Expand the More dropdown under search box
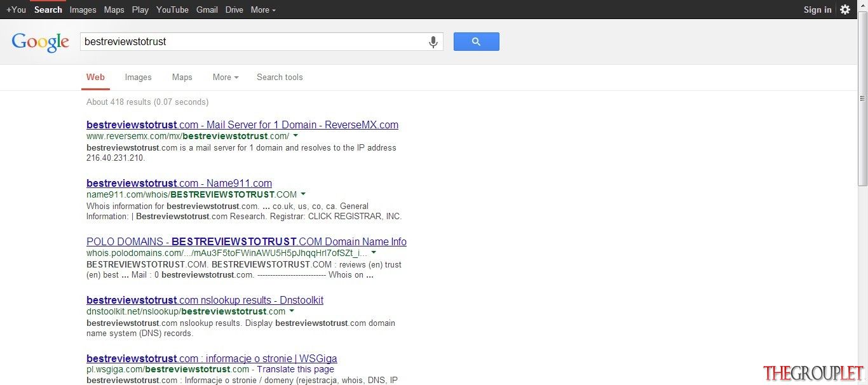The image size is (868, 385). point(226,77)
